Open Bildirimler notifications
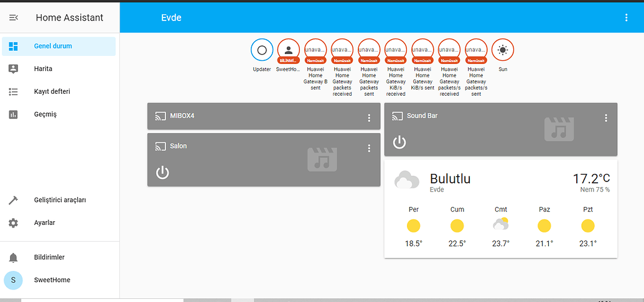The image size is (644, 302). (58, 257)
